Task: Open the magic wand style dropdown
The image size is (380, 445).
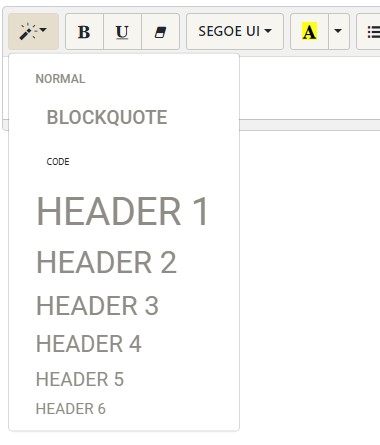Action: (x=33, y=32)
